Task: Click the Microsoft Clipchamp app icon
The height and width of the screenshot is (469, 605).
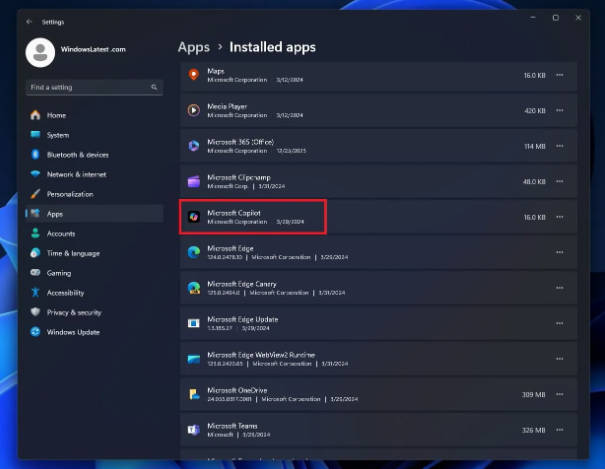Action: (x=194, y=181)
